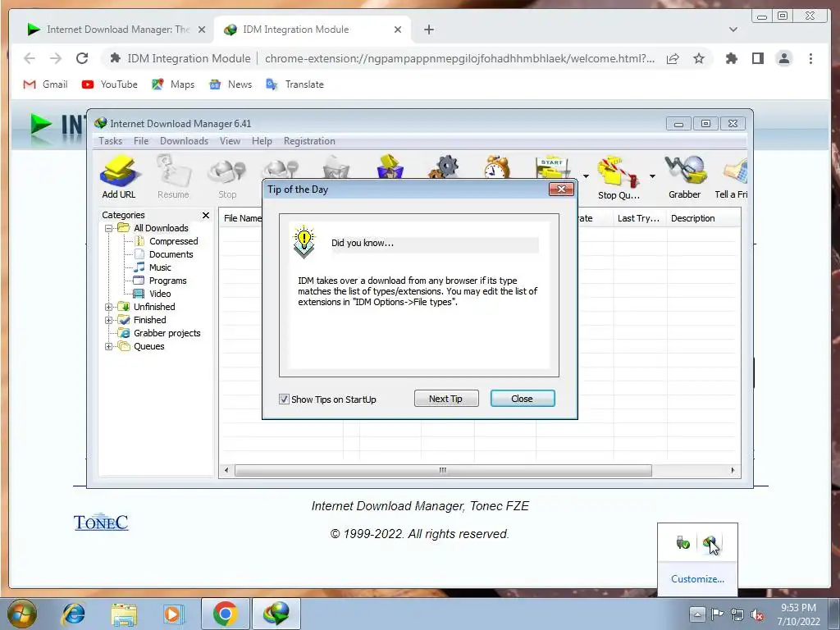
Task: Click the scrollbar right arrow
Action: (x=733, y=470)
